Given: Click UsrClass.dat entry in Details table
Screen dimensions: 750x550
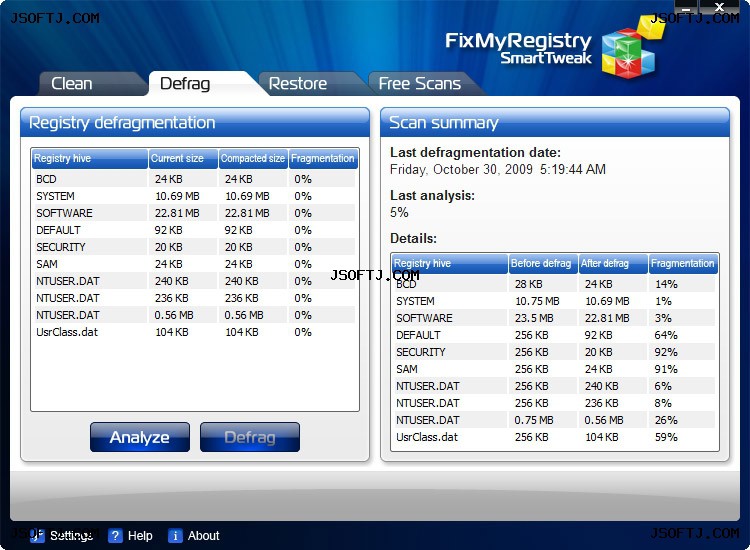Looking at the screenshot, I should point(427,437).
